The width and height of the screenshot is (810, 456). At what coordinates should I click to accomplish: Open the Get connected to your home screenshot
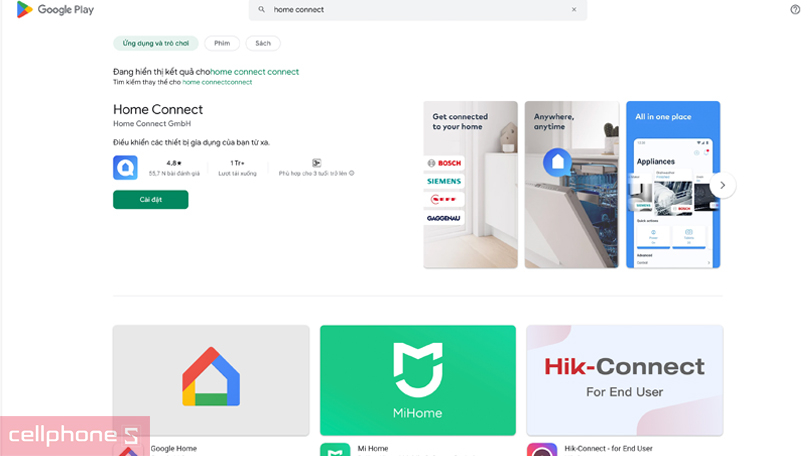(471, 184)
